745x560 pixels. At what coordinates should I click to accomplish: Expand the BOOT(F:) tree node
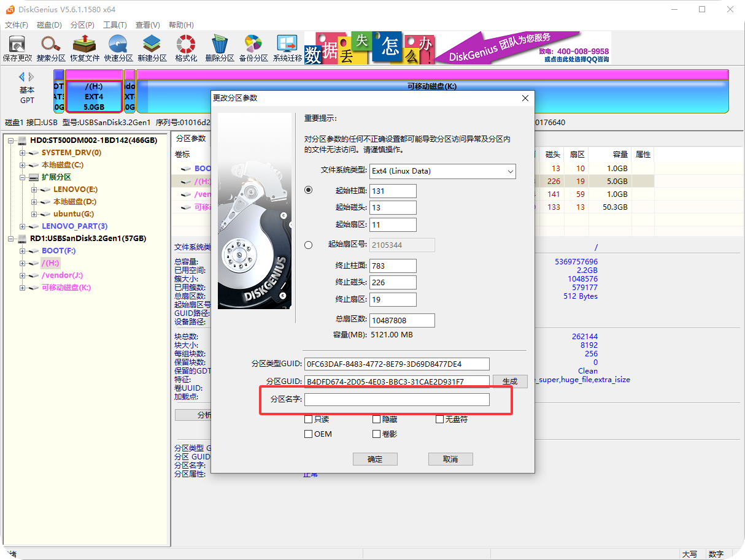23,251
